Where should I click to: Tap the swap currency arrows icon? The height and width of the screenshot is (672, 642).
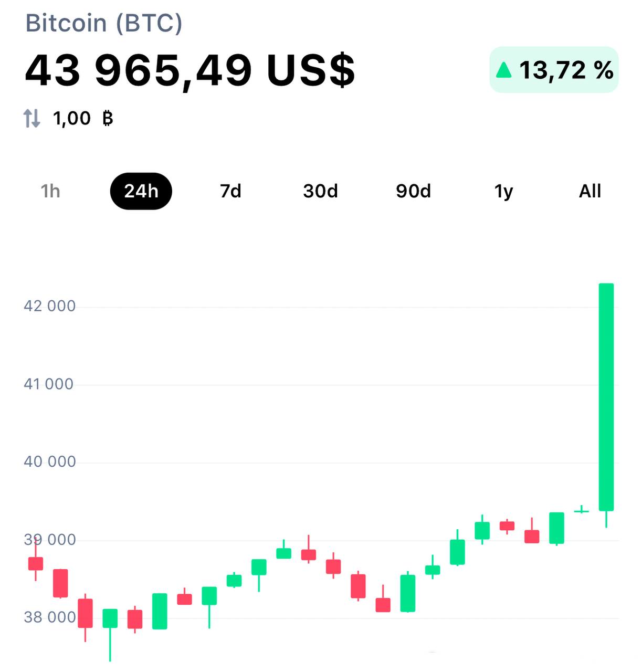click(x=32, y=119)
